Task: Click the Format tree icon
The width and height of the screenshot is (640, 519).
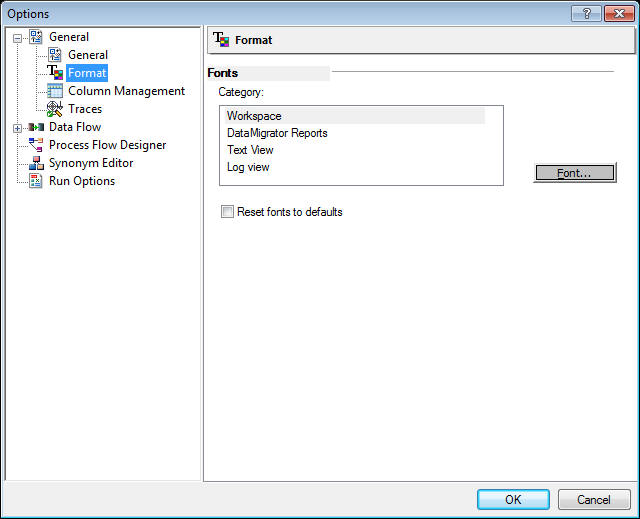Action: coord(55,73)
